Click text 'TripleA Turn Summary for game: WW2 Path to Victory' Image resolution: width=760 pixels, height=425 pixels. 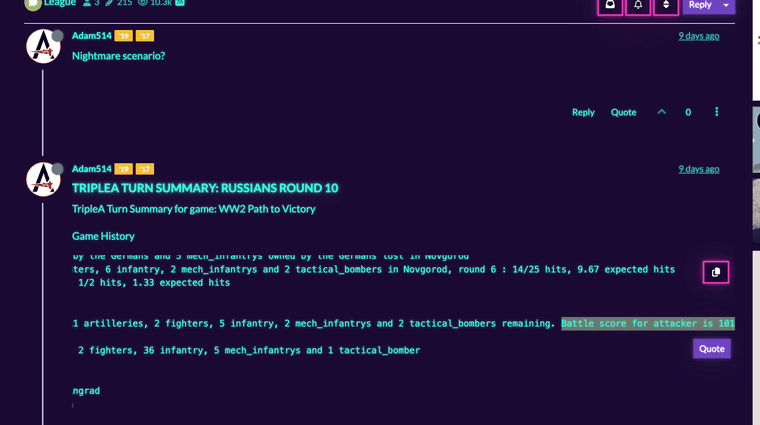coord(193,209)
